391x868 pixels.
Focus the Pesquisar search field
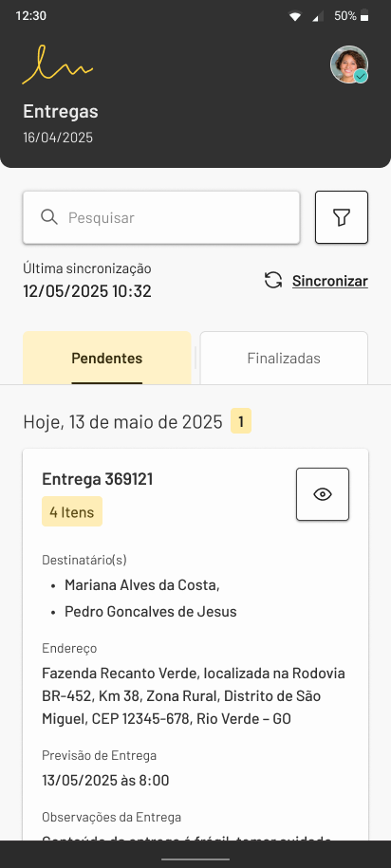click(161, 217)
